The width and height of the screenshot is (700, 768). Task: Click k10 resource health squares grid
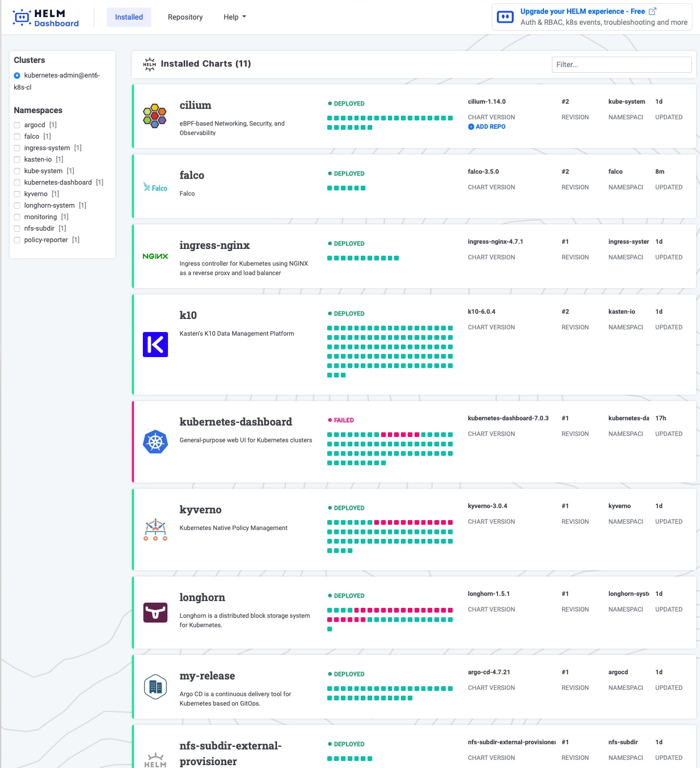[x=390, y=352]
